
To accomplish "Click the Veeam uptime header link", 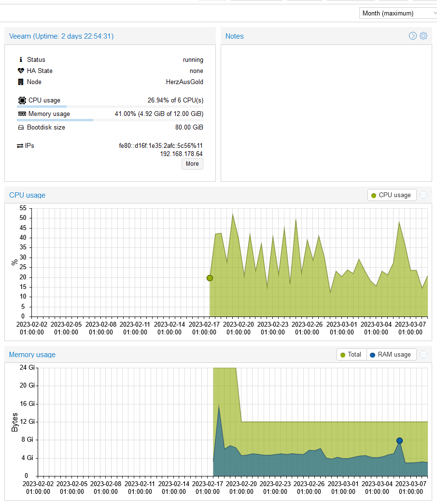I will pyautogui.click(x=61, y=36).
